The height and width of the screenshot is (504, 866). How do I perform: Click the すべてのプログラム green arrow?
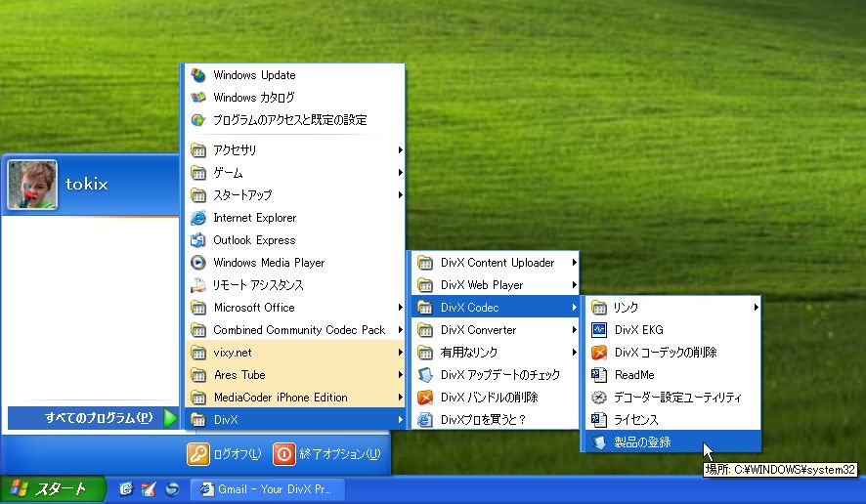[x=171, y=418]
